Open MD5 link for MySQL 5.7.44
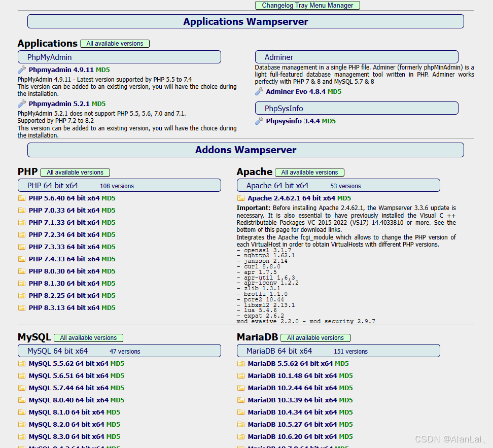493x448 pixels. (117, 388)
